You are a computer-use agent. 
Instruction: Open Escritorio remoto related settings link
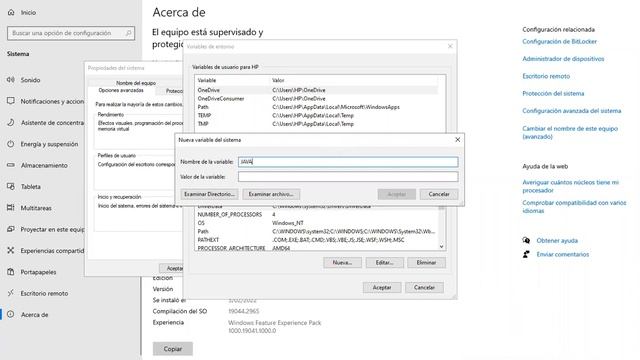coord(546,76)
